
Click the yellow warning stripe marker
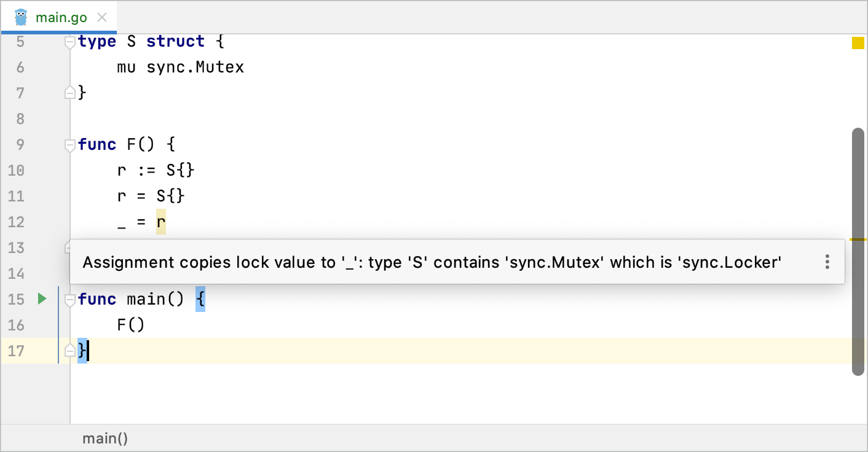858,239
